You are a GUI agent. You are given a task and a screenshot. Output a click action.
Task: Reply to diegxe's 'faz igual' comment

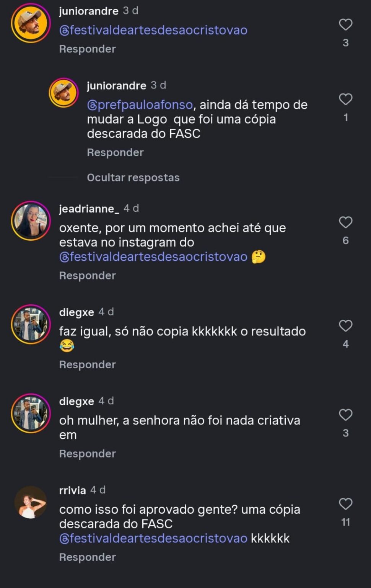(87, 364)
